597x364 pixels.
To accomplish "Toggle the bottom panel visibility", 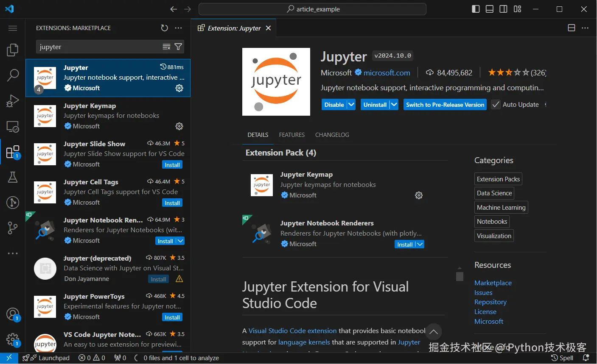I will pos(490,9).
